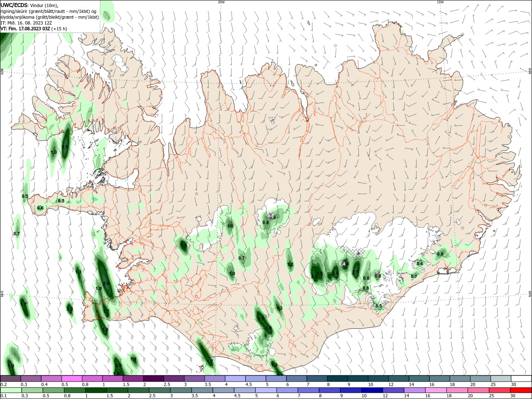This screenshot has height=399, width=532.
Task: Click the white '0.4' snow value on map
Action: [342, 264]
